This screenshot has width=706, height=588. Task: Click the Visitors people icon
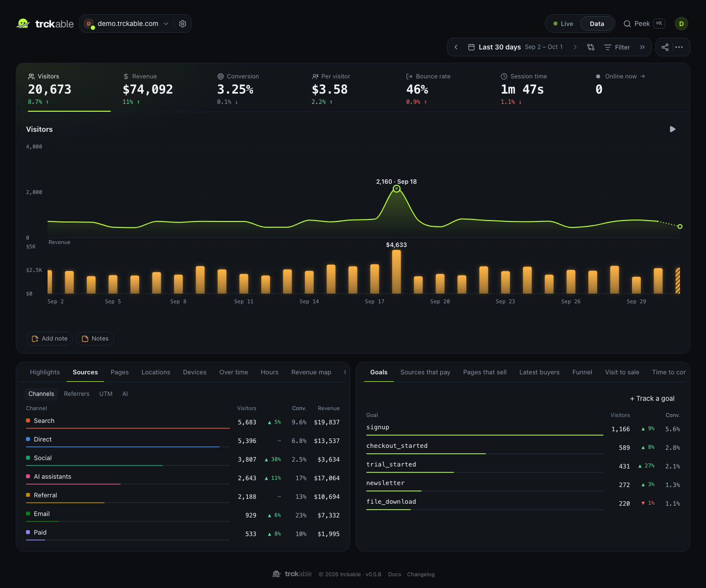tap(31, 76)
